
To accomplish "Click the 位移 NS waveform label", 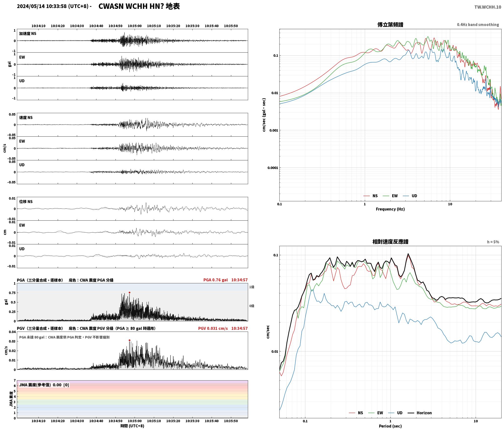I will point(26,202).
